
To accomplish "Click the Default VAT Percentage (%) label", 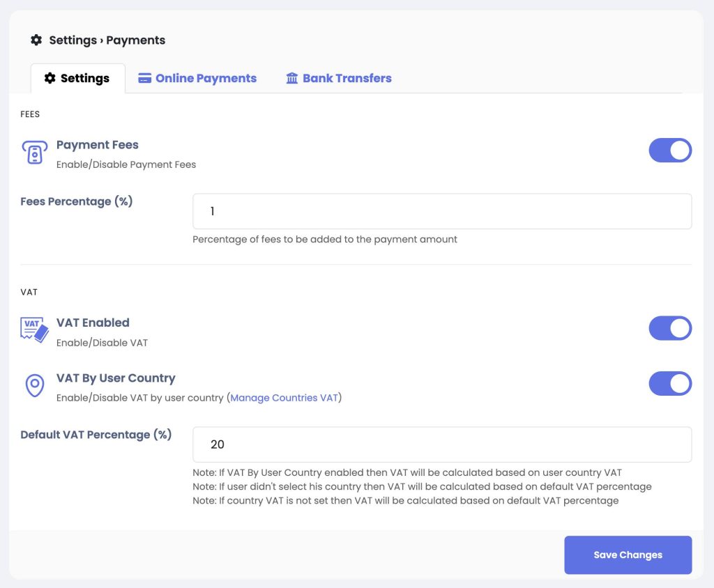I will click(x=96, y=435).
